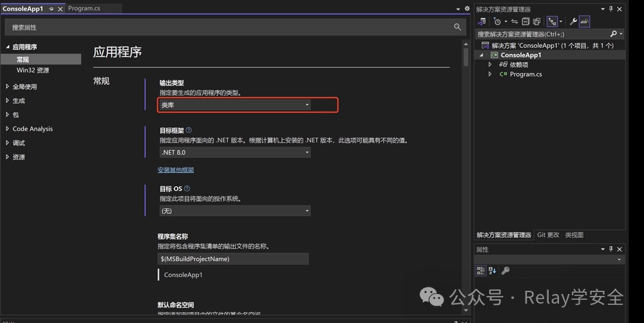Toggle the preview selected items icon
644x323 pixels.
[585, 21]
